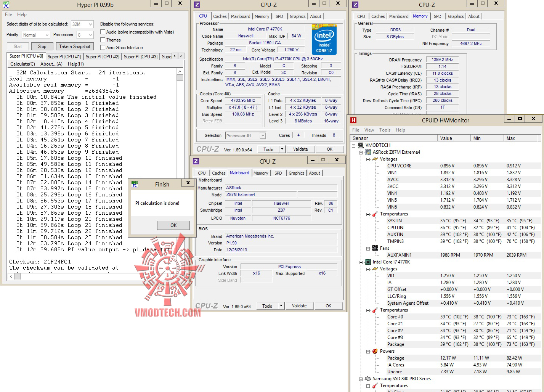Click the thermometer icon under Samsung SSD
The image size is (544, 392).
(375, 386)
